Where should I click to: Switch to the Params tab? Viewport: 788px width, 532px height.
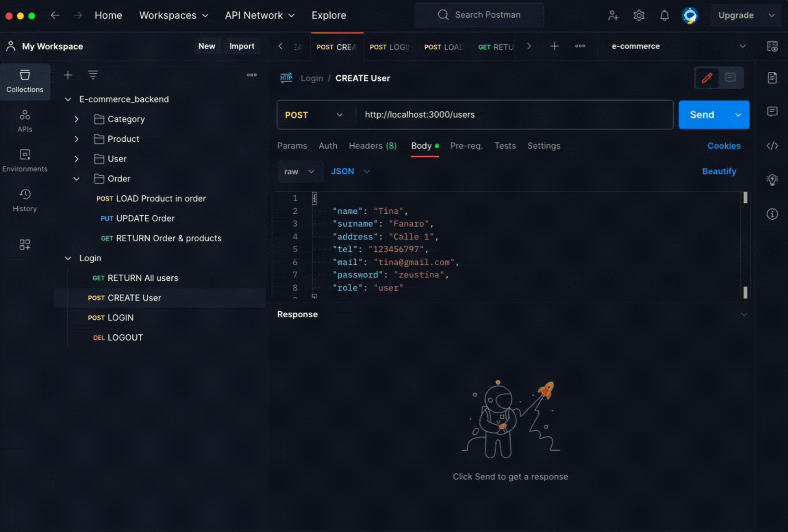292,146
